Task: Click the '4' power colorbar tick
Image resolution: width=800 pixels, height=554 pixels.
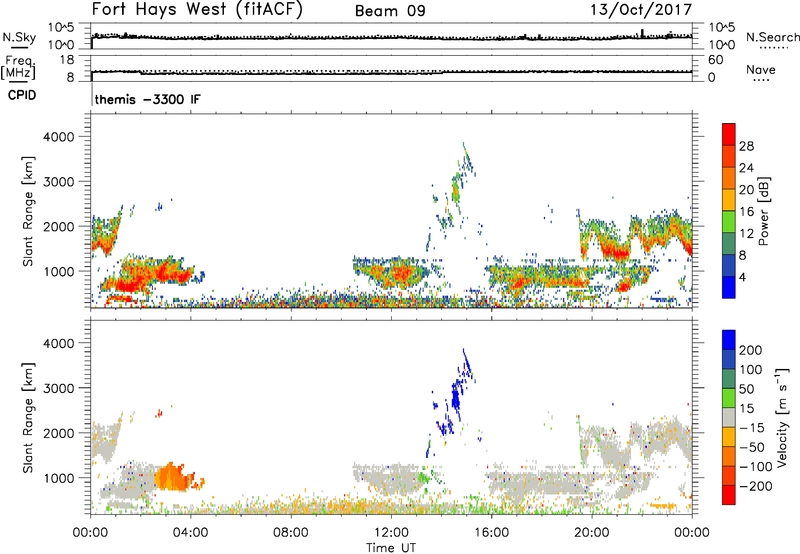Action: (x=742, y=277)
